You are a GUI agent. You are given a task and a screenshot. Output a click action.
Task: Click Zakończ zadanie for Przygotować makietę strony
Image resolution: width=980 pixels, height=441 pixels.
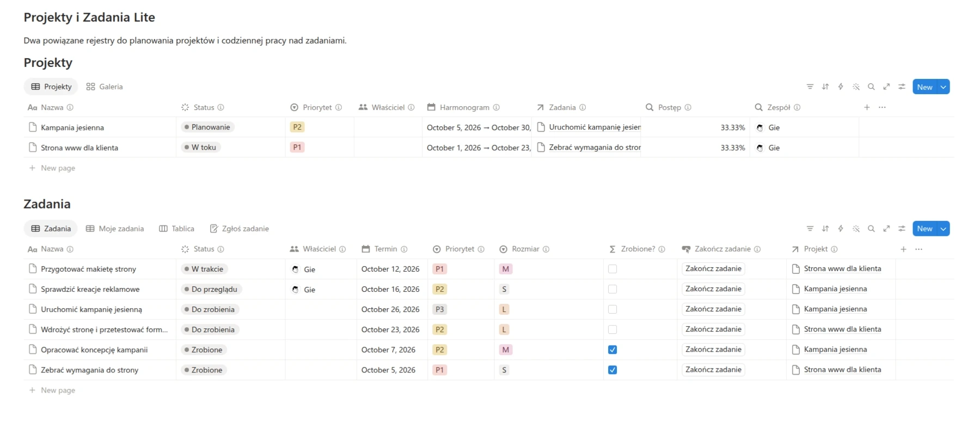pos(713,268)
